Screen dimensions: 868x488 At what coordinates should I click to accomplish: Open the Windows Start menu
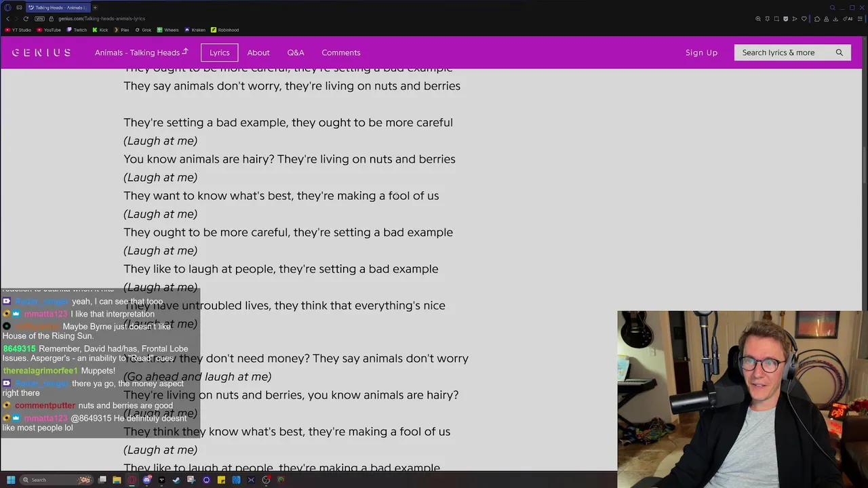point(11,480)
